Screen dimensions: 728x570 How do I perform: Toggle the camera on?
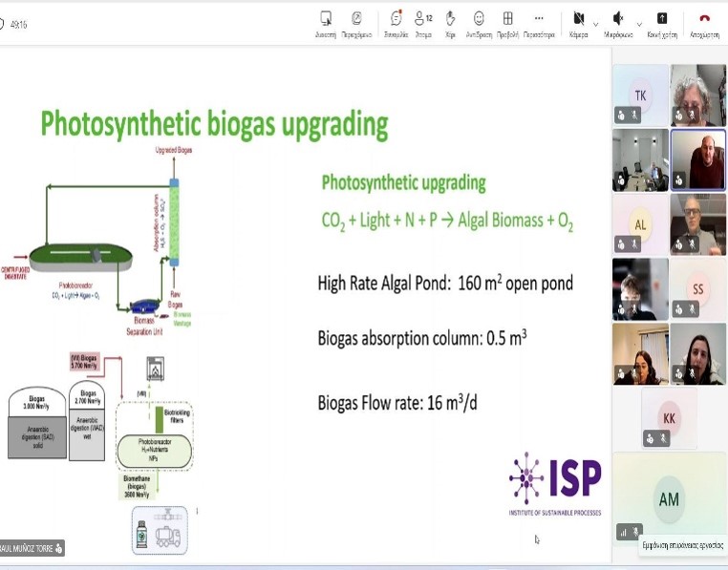pos(579,24)
